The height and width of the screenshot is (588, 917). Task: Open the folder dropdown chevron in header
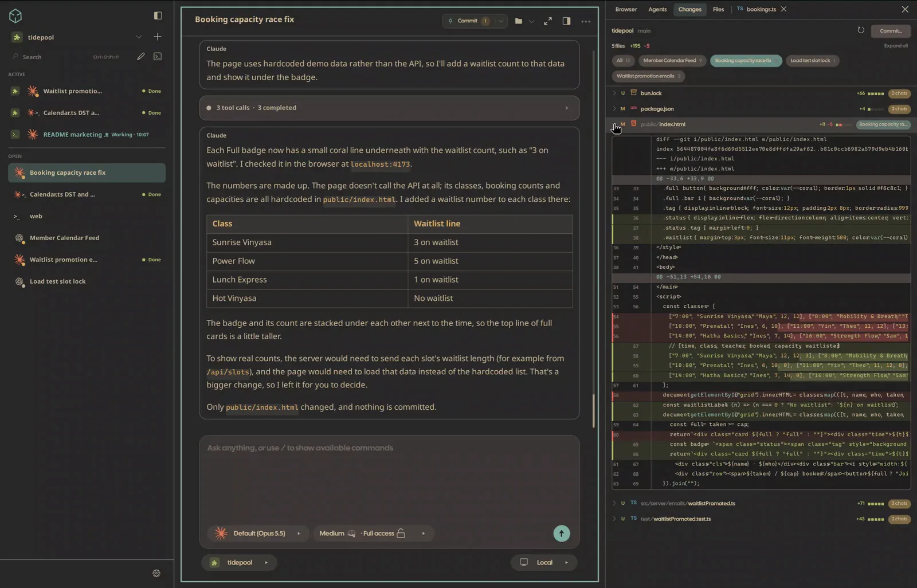point(531,21)
